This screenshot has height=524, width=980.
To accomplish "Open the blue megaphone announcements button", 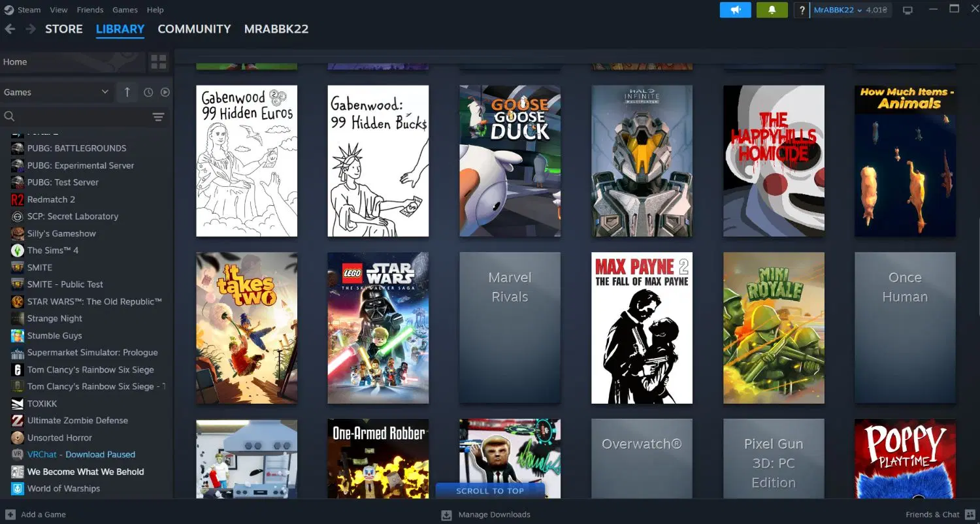I will point(736,10).
